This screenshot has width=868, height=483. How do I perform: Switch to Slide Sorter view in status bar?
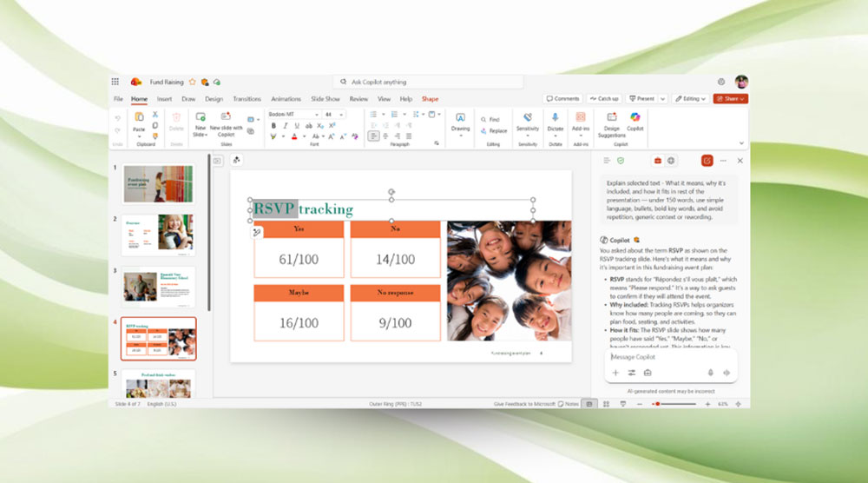606,404
